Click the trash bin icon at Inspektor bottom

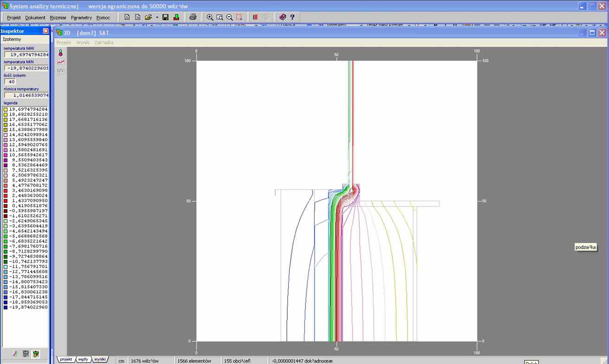[x=26, y=353]
